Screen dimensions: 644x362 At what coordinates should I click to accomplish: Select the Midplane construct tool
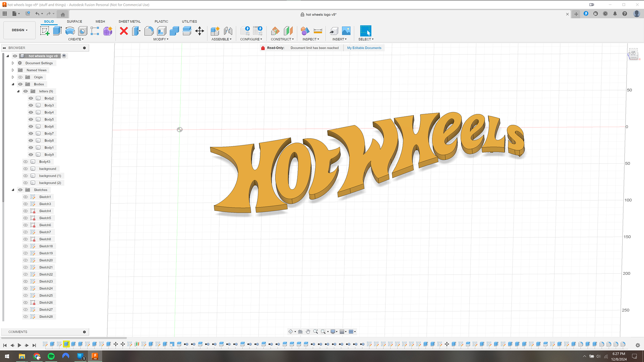click(x=288, y=31)
